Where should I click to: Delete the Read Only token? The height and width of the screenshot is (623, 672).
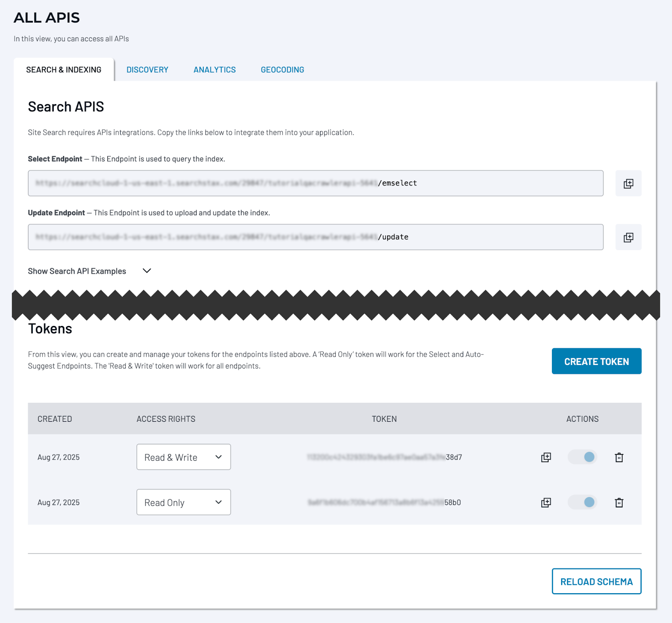click(619, 502)
